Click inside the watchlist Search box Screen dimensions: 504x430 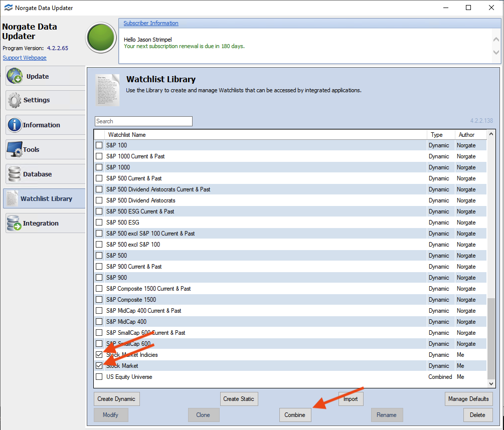pos(143,121)
